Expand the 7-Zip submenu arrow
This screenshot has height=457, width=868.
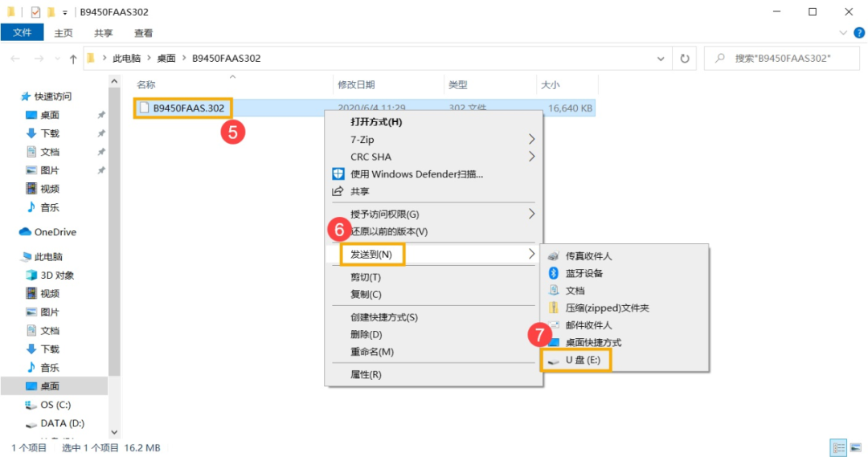(x=531, y=139)
